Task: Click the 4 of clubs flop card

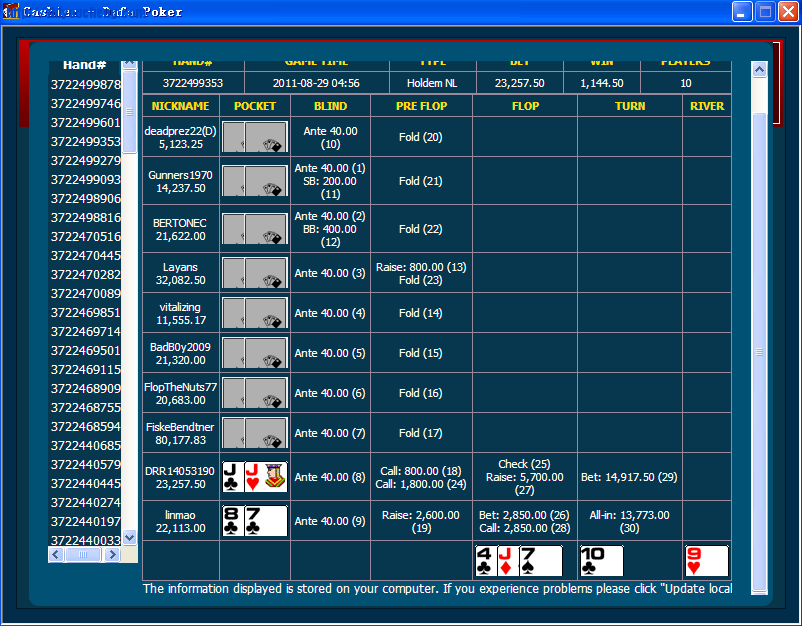Action: pyautogui.click(x=487, y=561)
